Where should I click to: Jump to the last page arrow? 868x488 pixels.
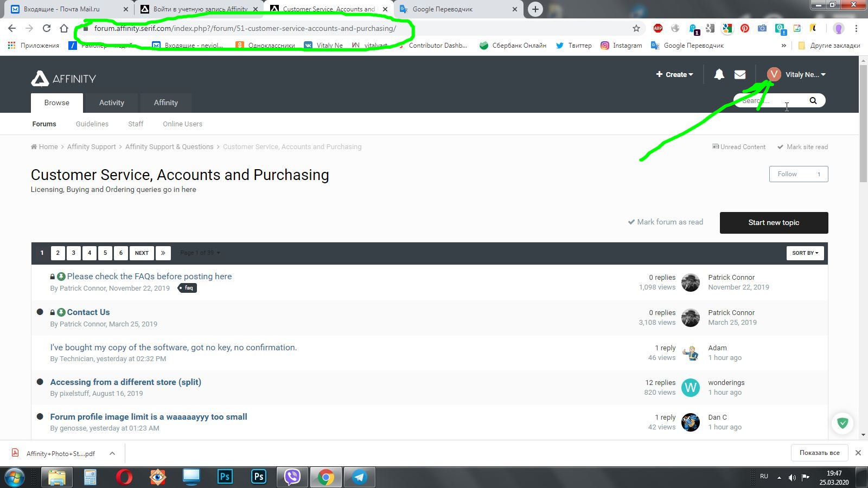pos(163,253)
